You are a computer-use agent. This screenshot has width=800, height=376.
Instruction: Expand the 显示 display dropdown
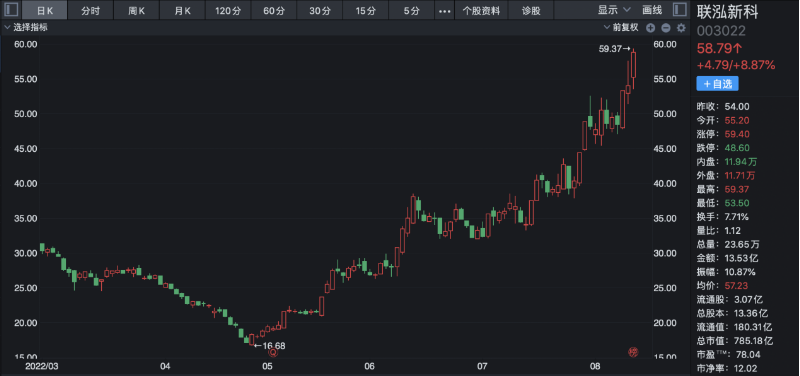tap(614, 10)
